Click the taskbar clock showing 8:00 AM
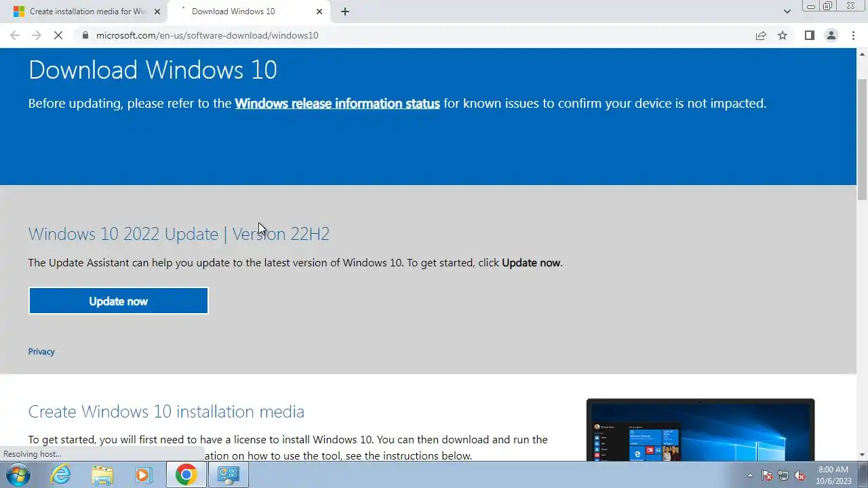 [833, 474]
